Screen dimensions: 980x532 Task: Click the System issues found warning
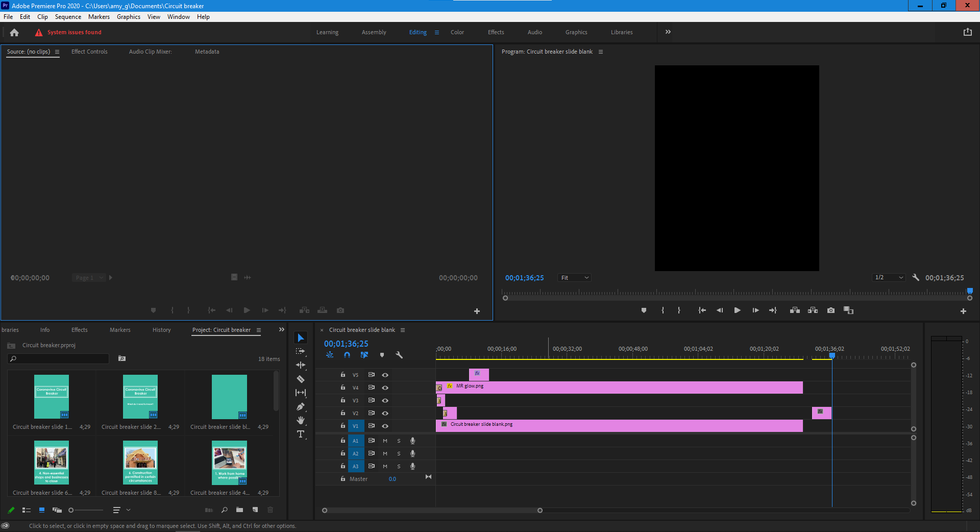pos(74,32)
